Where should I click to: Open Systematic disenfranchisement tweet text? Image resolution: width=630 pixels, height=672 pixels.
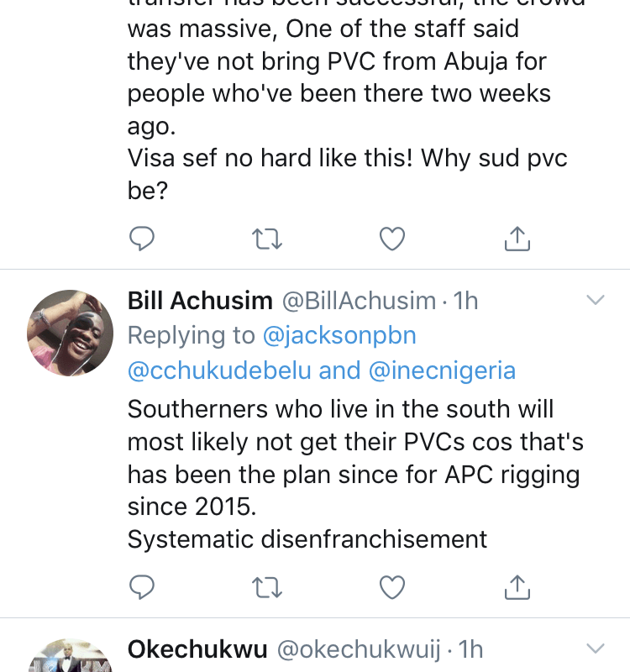307,539
